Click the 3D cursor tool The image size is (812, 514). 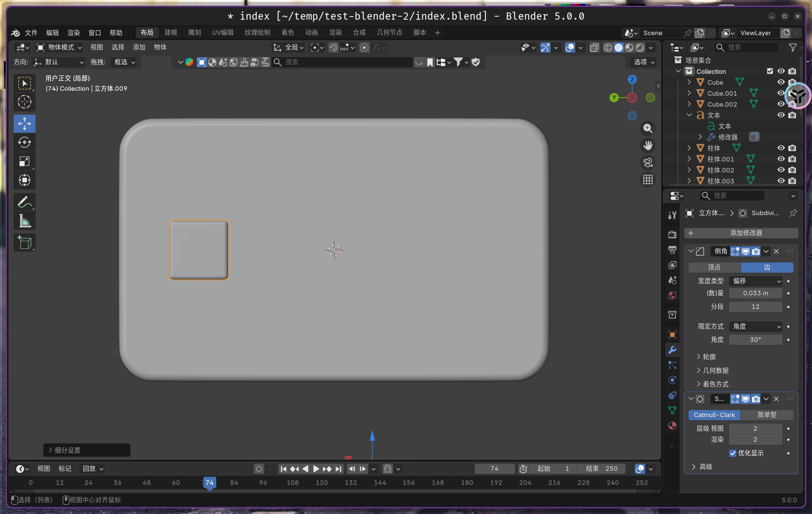click(25, 102)
